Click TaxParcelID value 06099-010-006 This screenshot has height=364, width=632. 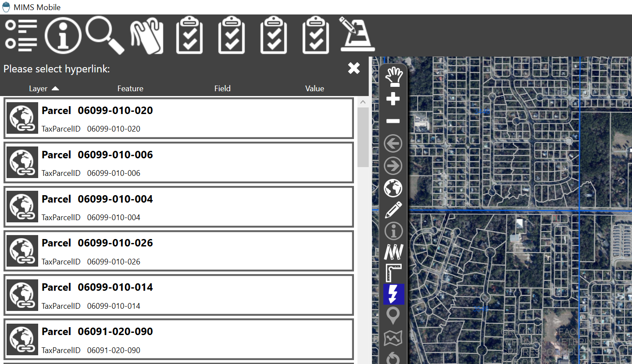[x=114, y=173]
